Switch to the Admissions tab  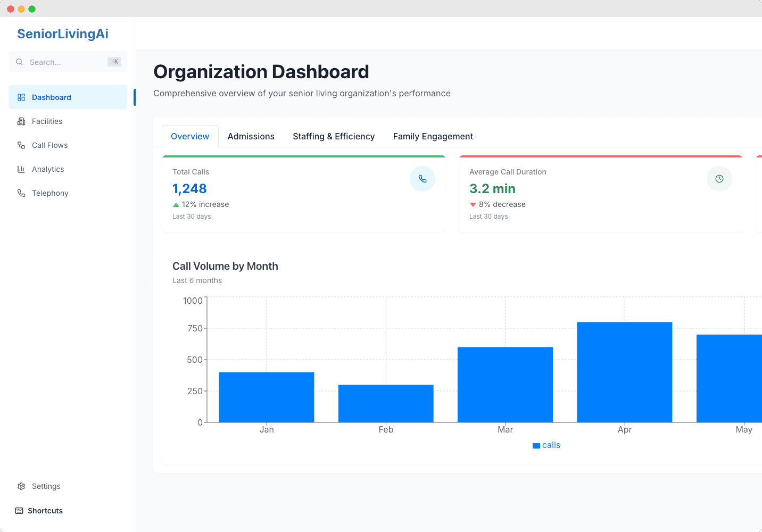click(251, 136)
